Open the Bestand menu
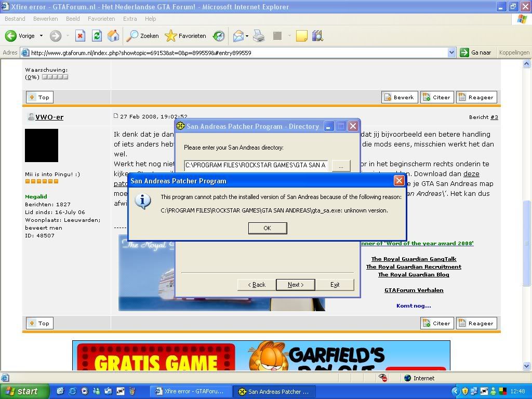The height and width of the screenshot is (399, 532). point(15,19)
